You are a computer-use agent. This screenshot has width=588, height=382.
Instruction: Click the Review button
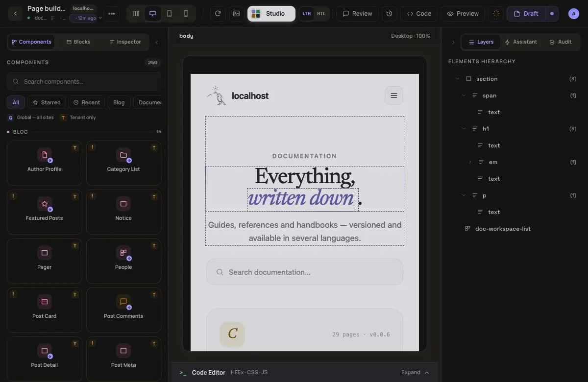pyautogui.click(x=357, y=14)
